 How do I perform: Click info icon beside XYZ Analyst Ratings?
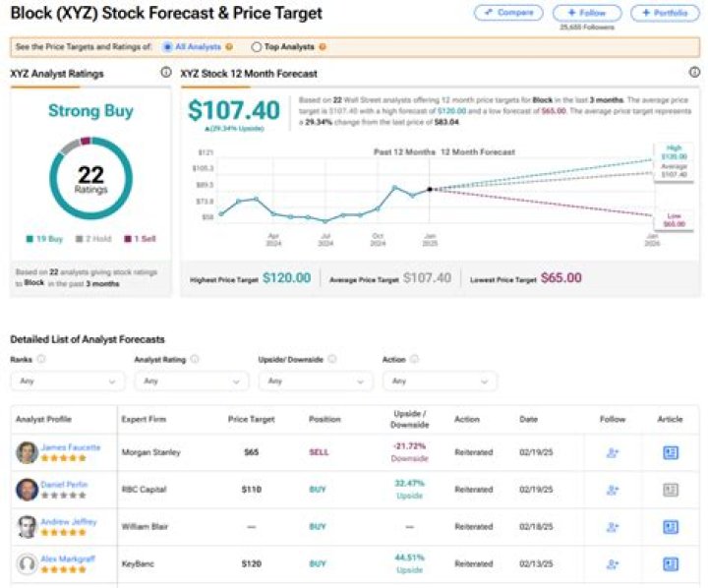click(165, 73)
